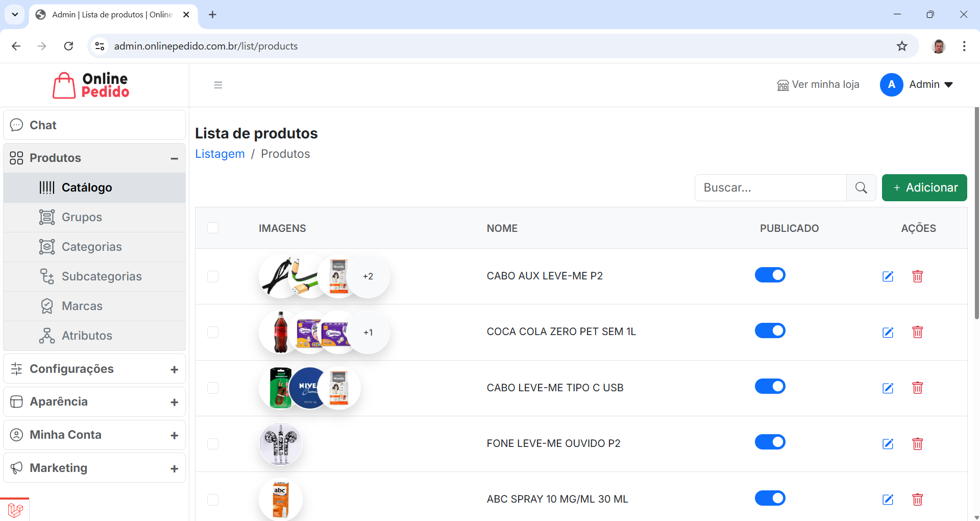Image resolution: width=980 pixels, height=521 pixels.
Task: Collapse the Produtos sidebar section
Action: pyautogui.click(x=174, y=158)
